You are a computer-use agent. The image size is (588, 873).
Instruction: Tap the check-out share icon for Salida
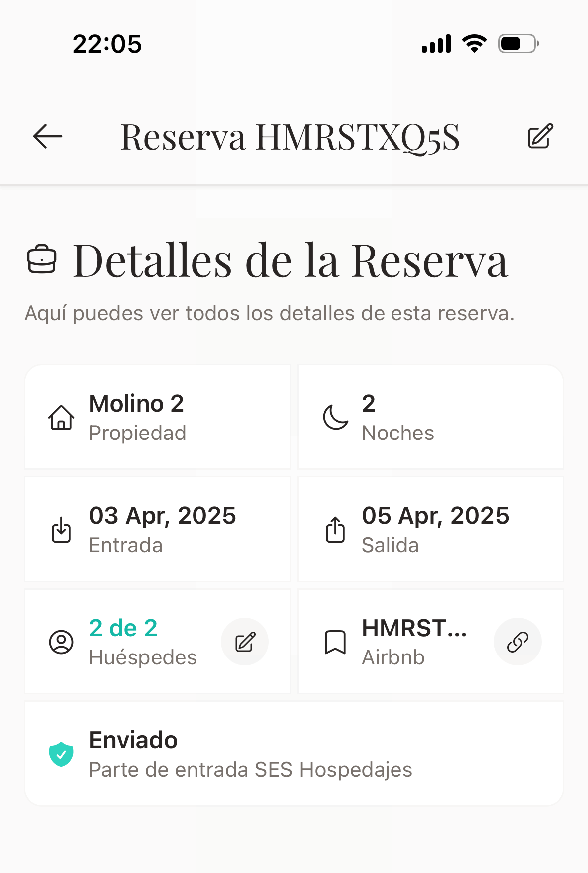(x=335, y=529)
